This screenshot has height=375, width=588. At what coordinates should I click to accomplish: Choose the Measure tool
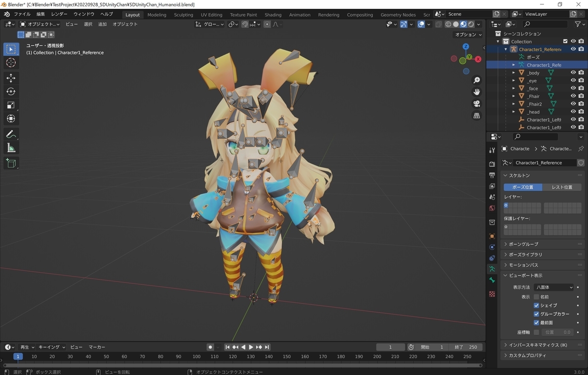pos(11,148)
